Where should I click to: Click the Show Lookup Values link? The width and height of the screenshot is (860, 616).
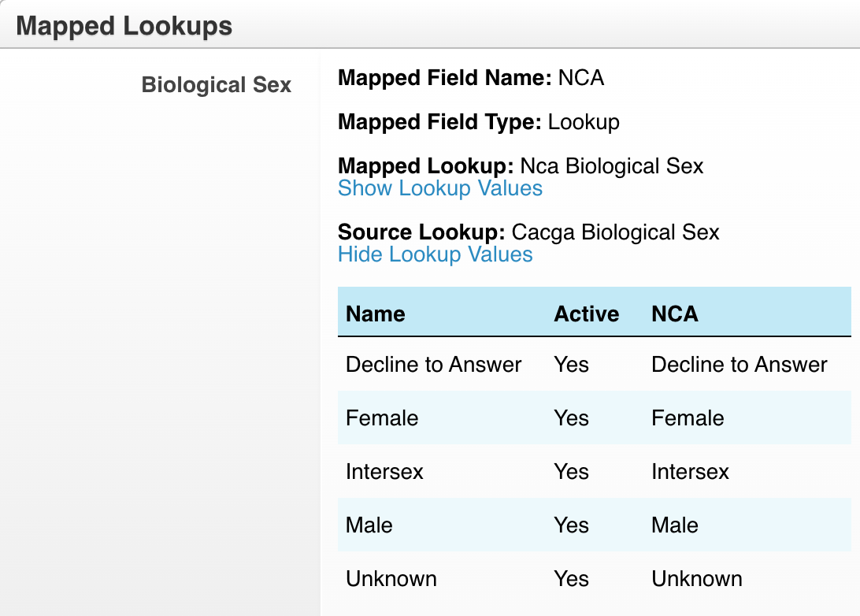pos(439,189)
